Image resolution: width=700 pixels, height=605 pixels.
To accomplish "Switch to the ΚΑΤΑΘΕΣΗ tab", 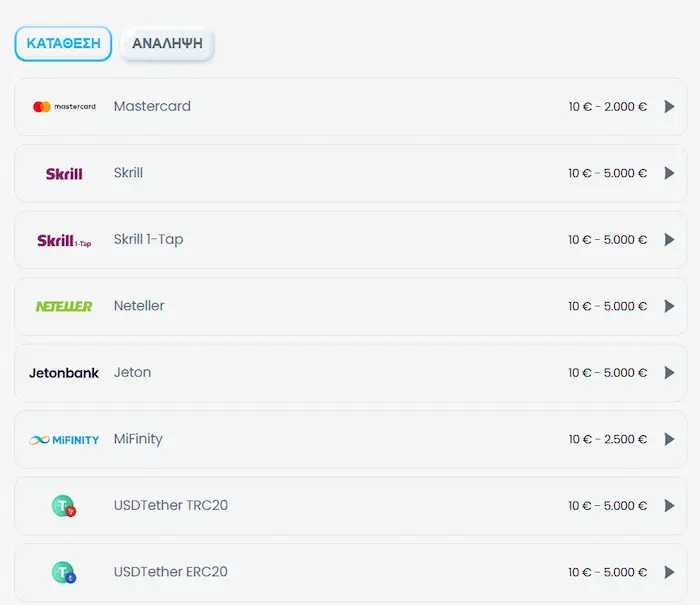I will (63, 44).
